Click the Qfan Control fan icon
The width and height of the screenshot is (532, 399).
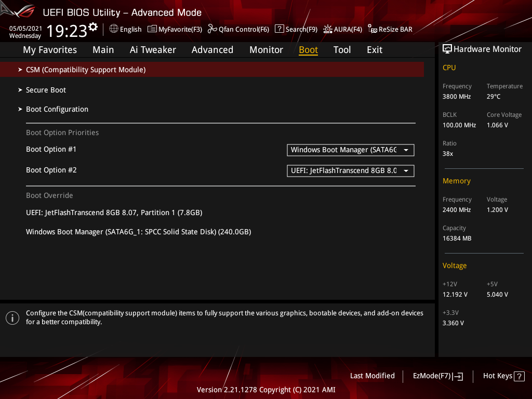[x=212, y=29]
